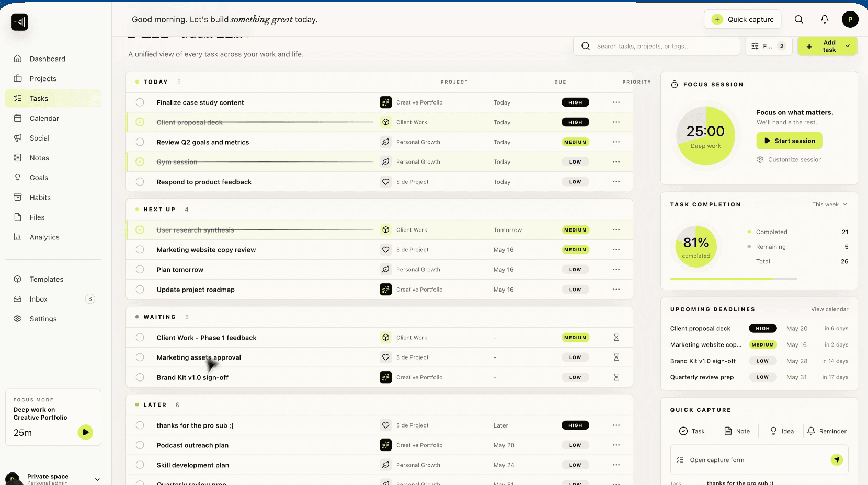Viewport: 868px width, 485px height.
Task: Click hourglass icon for Marketing assets approval
Action: (616, 357)
